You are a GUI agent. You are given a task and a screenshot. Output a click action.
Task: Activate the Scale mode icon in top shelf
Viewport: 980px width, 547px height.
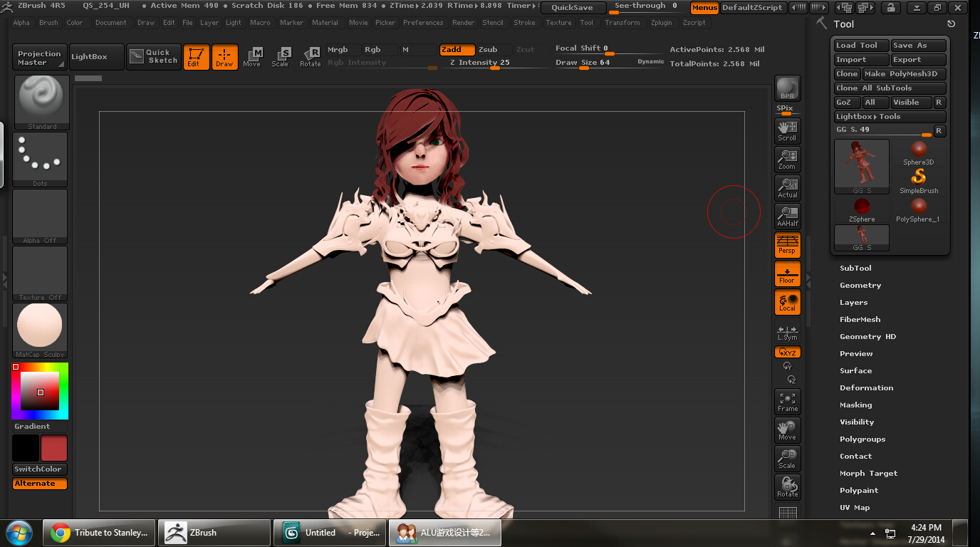click(x=281, y=57)
